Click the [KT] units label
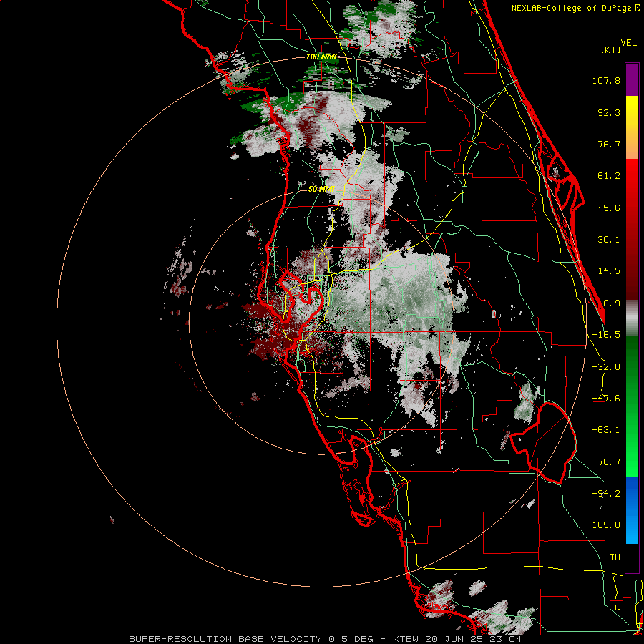The height and width of the screenshot is (644, 644). 610,49
